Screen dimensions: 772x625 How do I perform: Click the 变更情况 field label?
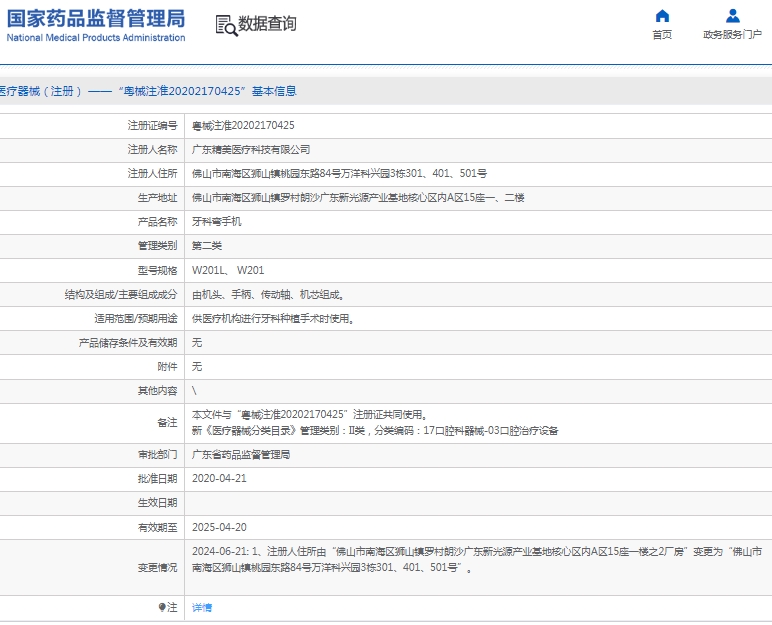click(x=158, y=568)
